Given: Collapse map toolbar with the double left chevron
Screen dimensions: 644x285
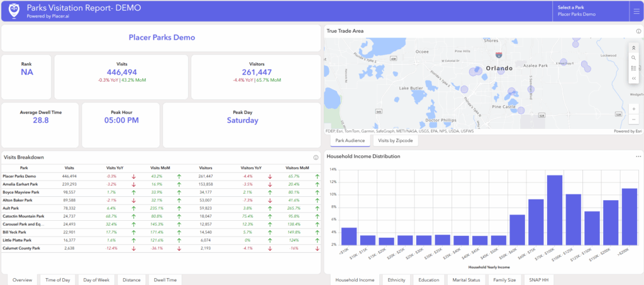Looking at the screenshot, I should pyautogui.click(x=634, y=78).
